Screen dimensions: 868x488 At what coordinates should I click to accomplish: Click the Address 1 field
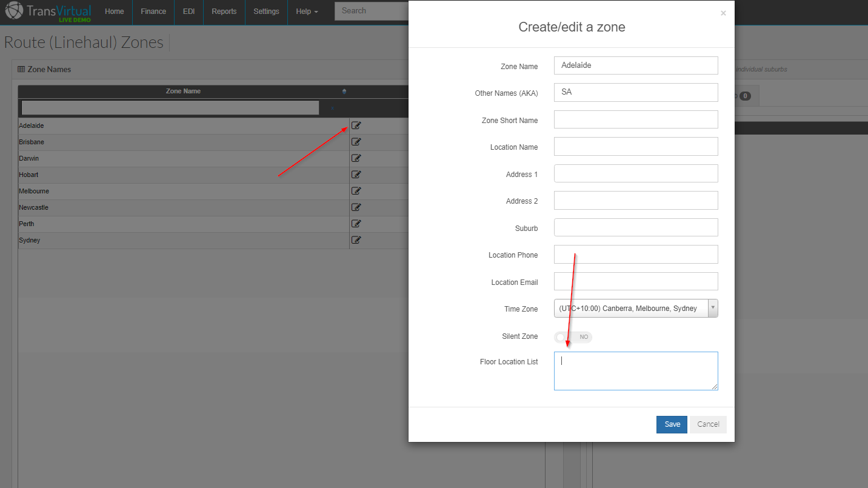(x=636, y=173)
